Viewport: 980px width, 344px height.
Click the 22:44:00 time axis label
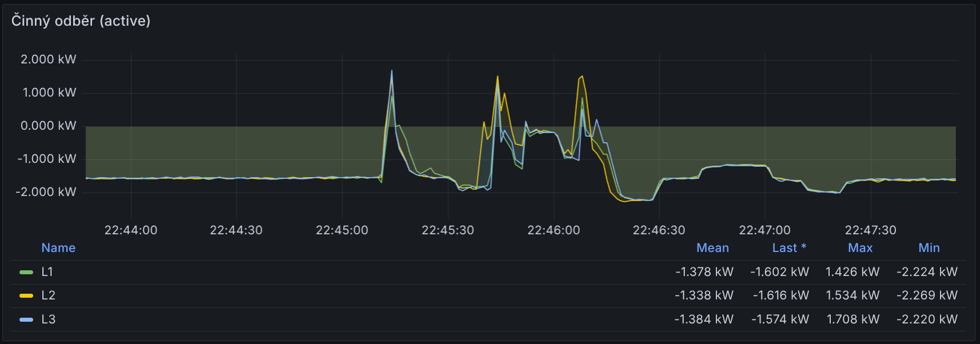coord(131,230)
